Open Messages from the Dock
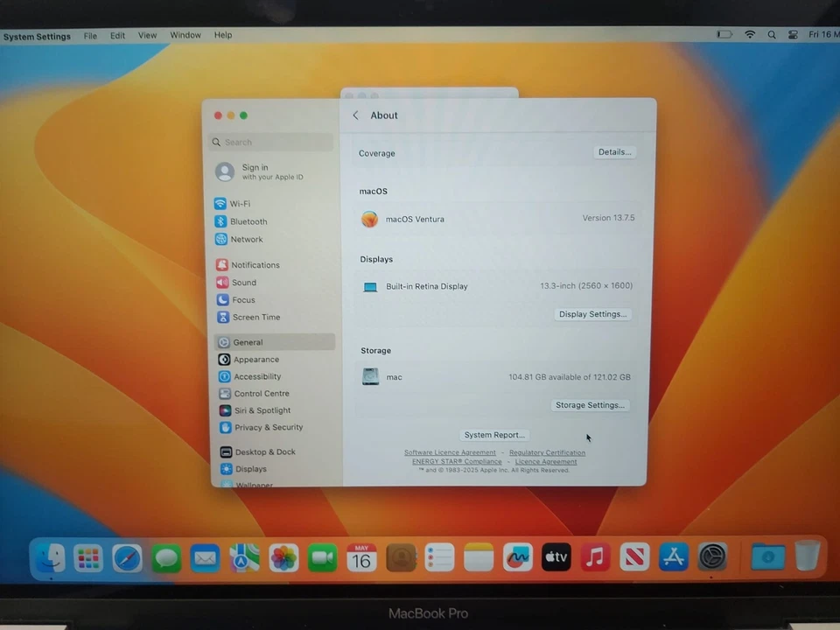This screenshot has height=630, width=840. pyautogui.click(x=166, y=558)
